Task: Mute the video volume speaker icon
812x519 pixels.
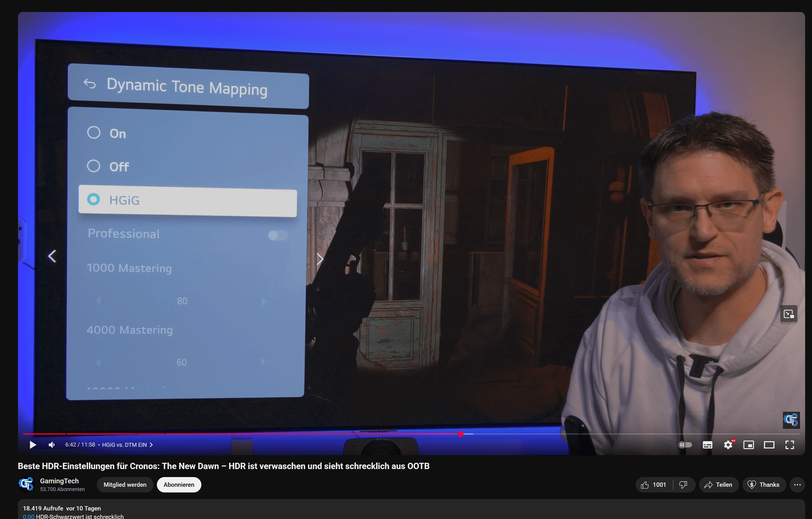Action: (x=52, y=445)
